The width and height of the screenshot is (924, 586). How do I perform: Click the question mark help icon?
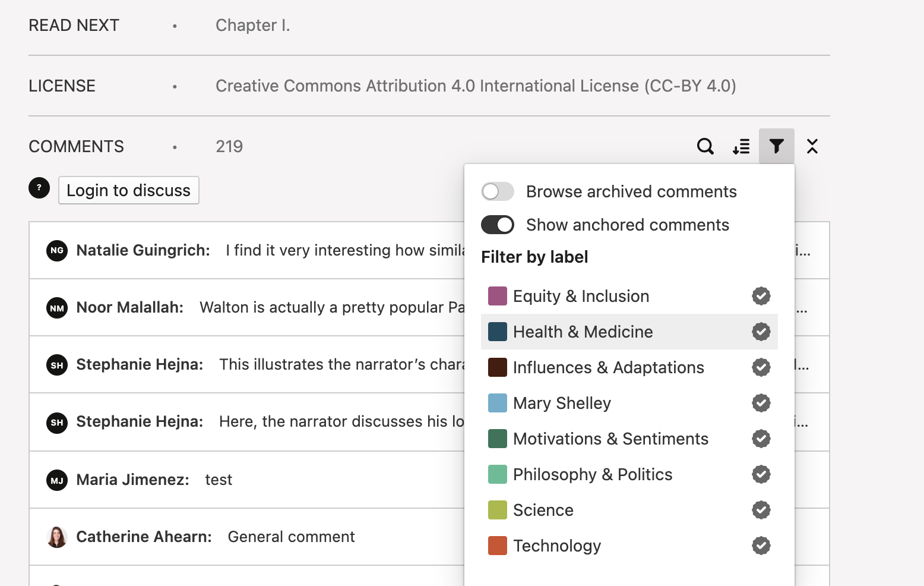39,188
